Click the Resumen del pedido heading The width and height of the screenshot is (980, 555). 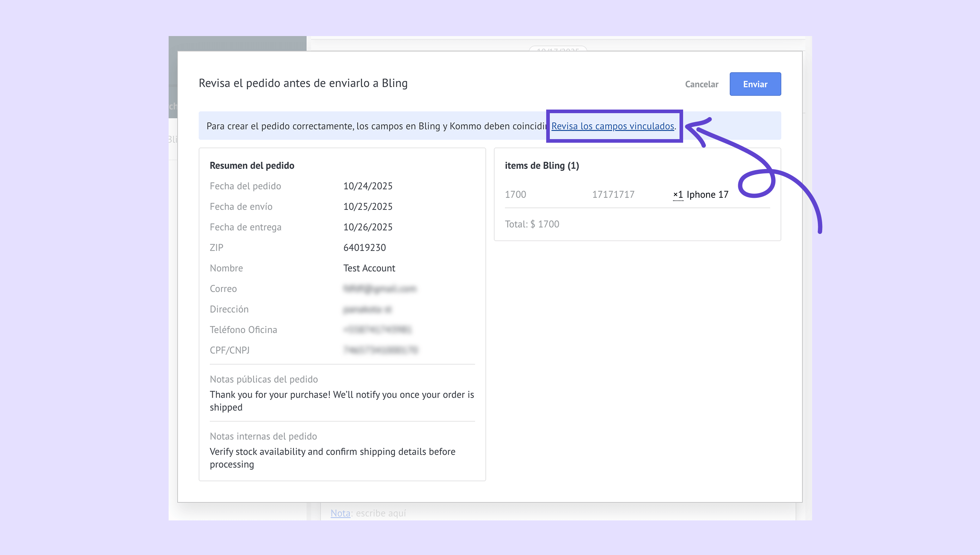(x=252, y=165)
